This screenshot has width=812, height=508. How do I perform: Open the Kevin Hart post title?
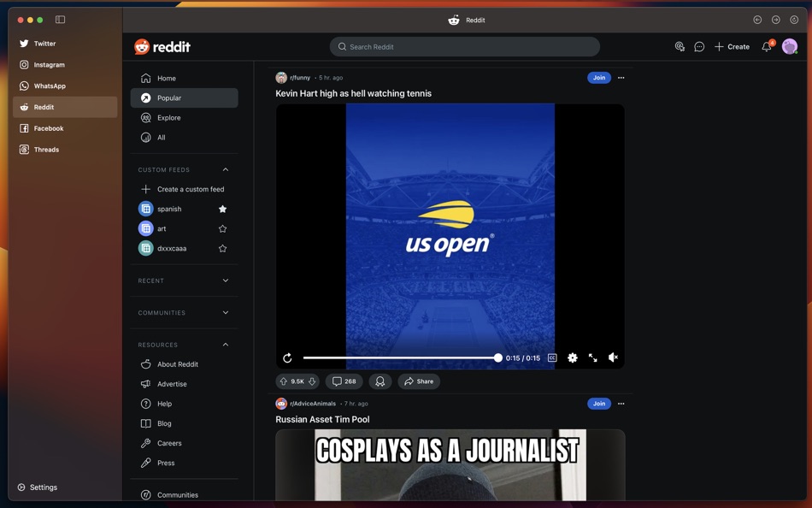pos(353,93)
